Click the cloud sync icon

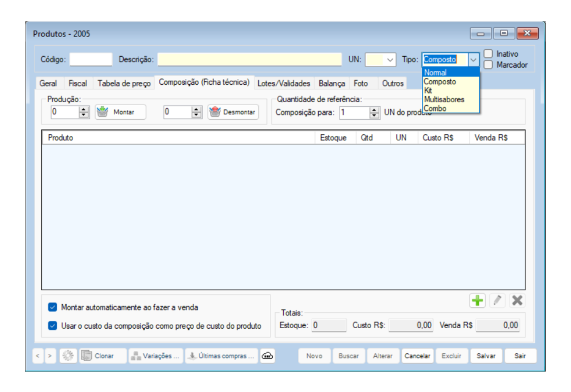click(267, 356)
